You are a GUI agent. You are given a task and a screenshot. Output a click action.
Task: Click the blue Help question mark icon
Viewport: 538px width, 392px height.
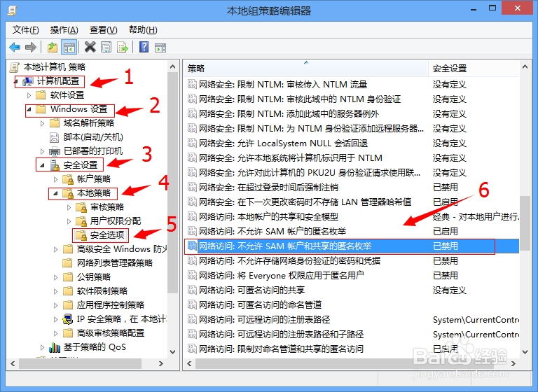coord(144,47)
